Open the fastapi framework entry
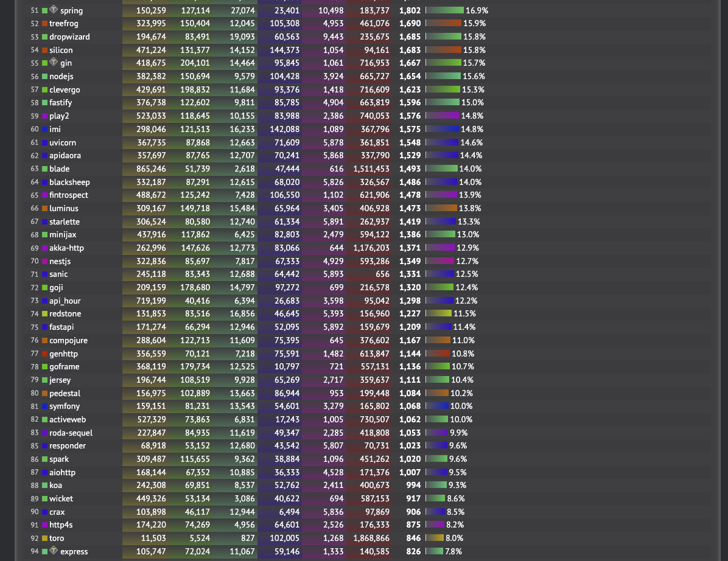 61,327
